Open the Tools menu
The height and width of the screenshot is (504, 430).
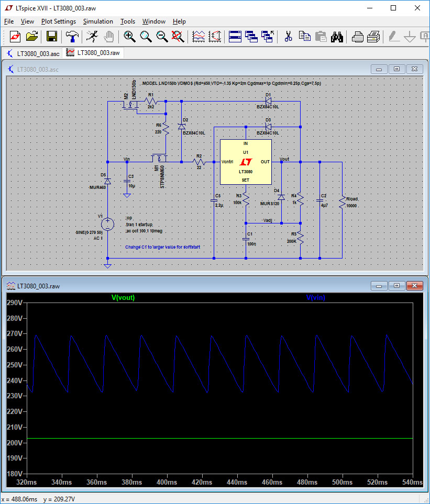coord(128,21)
